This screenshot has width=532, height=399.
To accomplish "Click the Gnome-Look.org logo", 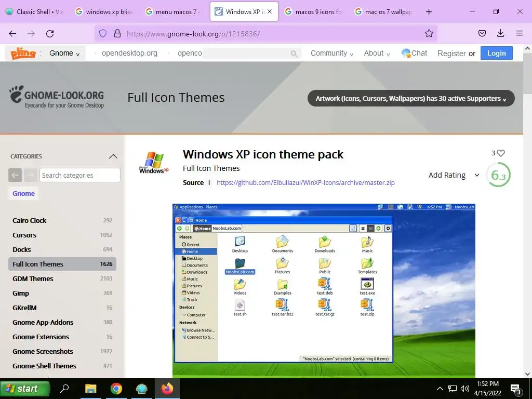I will point(56,97).
